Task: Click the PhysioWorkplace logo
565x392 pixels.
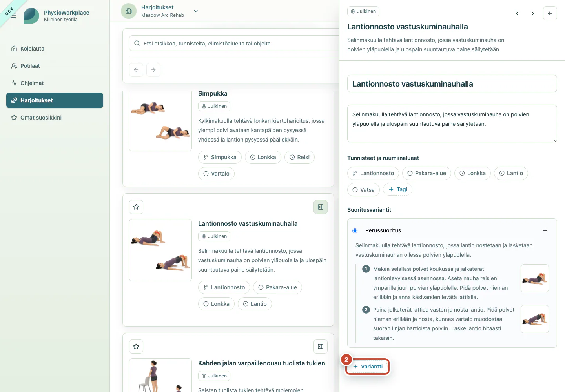Action: (31, 16)
